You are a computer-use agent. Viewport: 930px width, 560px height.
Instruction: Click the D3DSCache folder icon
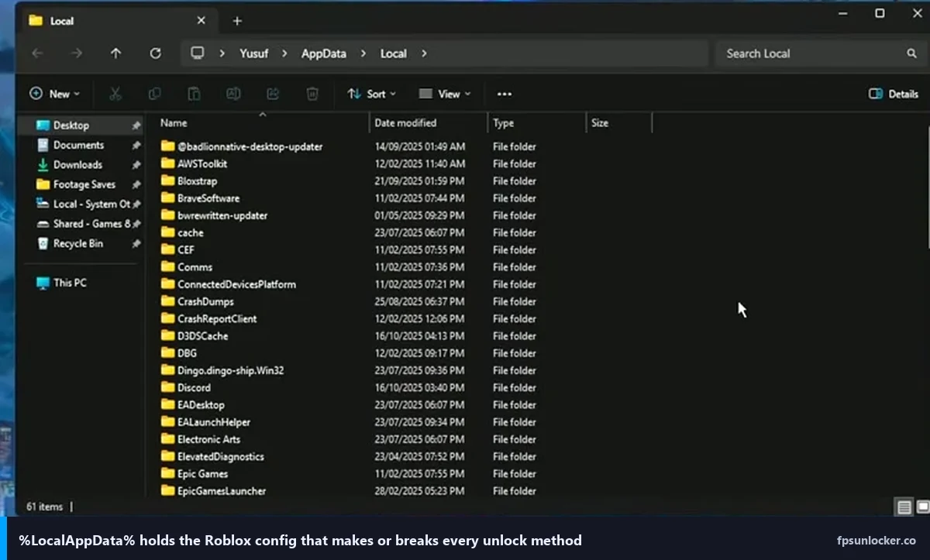click(167, 335)
